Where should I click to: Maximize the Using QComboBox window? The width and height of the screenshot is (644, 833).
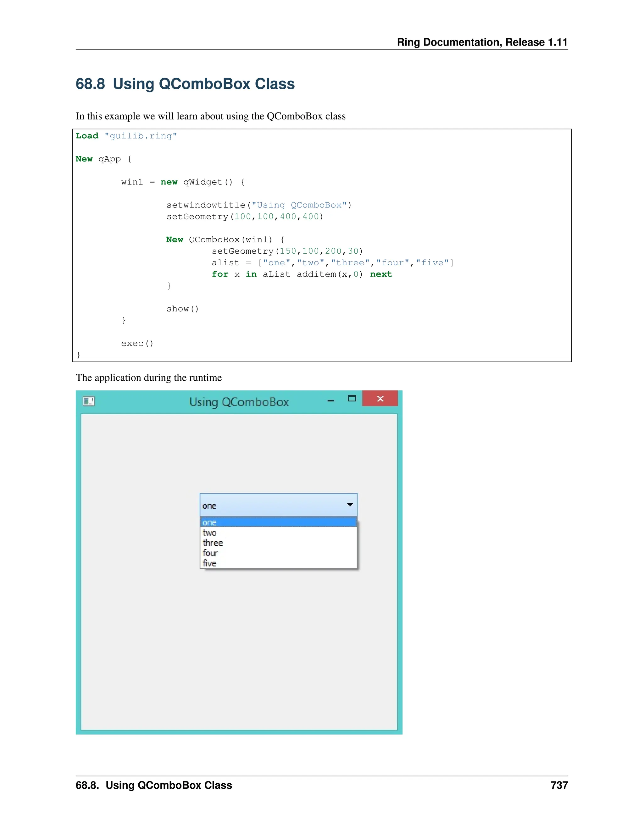point(352,399)
